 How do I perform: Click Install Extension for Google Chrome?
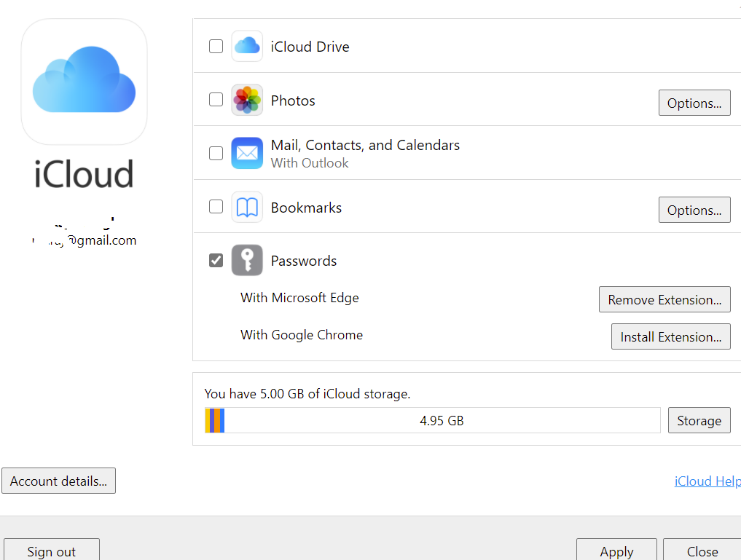click(x=670, y=336)
